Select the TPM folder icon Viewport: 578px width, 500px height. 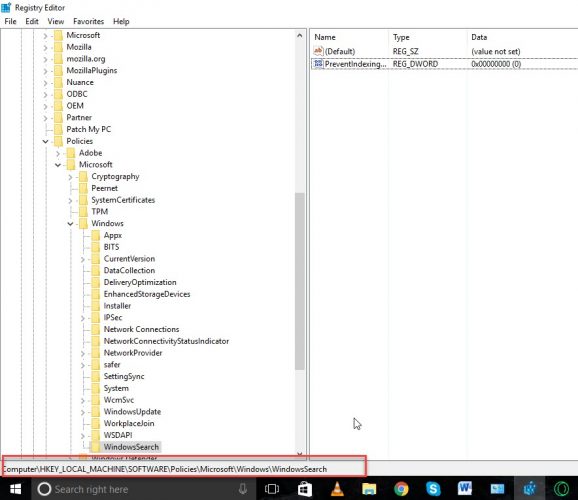(83, 212)
